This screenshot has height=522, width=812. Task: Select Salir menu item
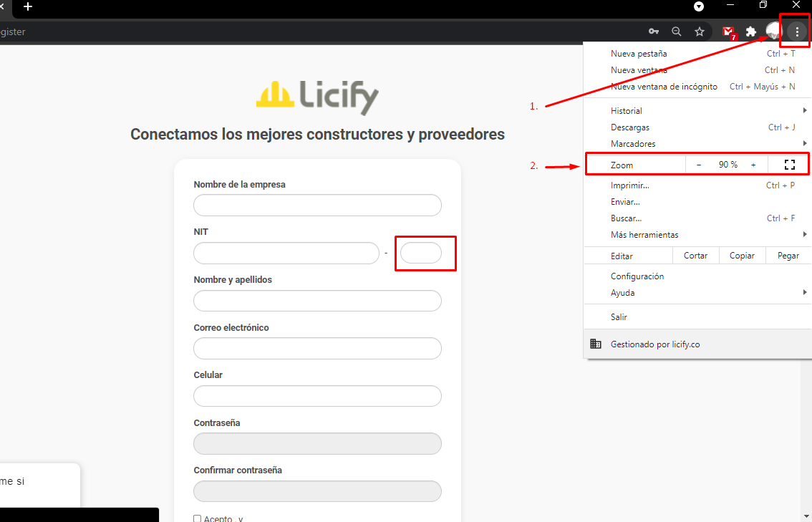[697, 317]
